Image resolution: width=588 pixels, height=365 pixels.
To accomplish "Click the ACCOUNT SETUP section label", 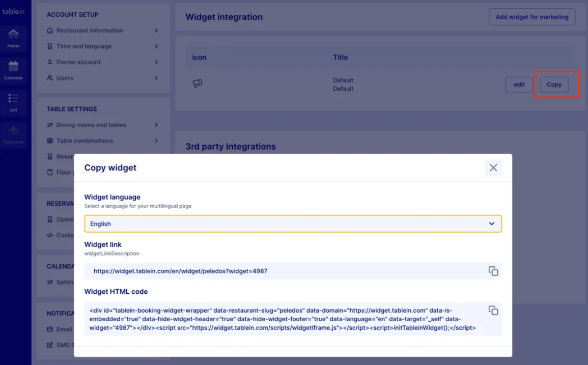I will (72, 15).
